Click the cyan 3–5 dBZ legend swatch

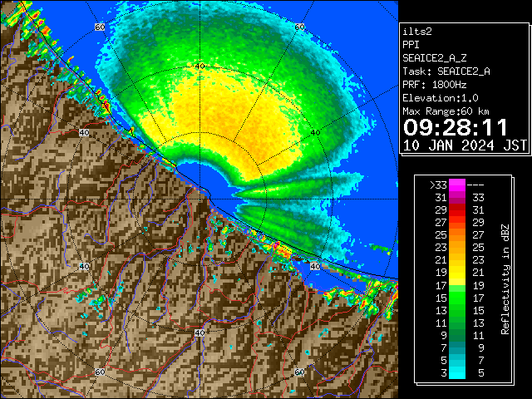pyautogui.click(x=457, y=372)
